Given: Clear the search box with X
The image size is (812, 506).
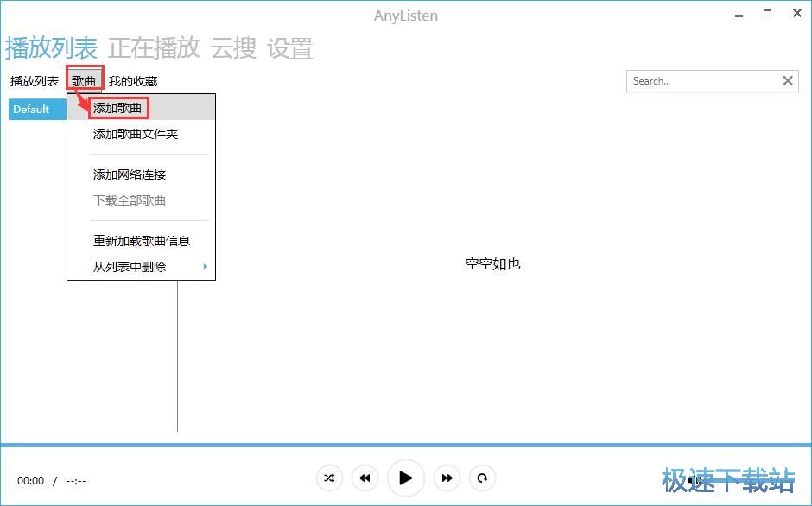Looking at the screenshot, I should click(x=788, y=81).
